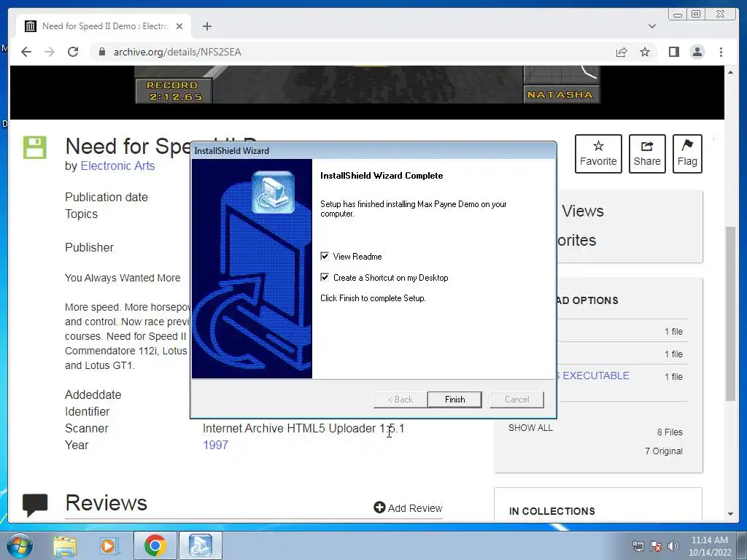The image size is (747, 560).
Task: Click the Reviews speech bubble icon
Action: click(35, 505)
